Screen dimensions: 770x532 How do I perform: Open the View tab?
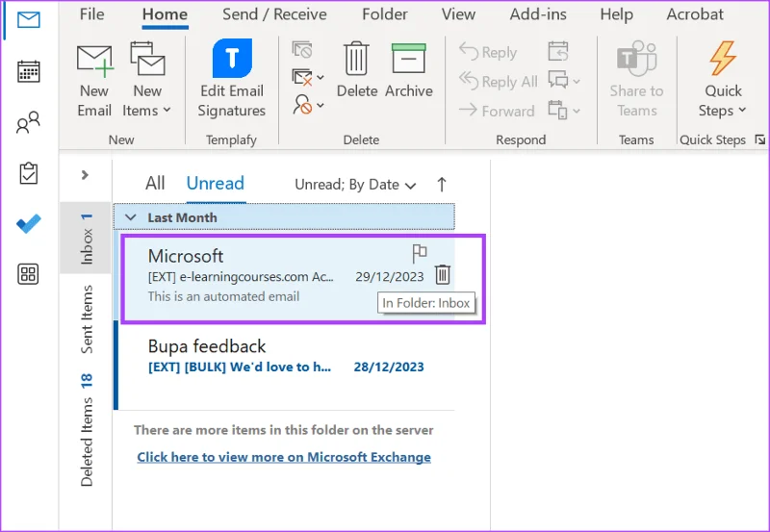click(x=458, y=14)
